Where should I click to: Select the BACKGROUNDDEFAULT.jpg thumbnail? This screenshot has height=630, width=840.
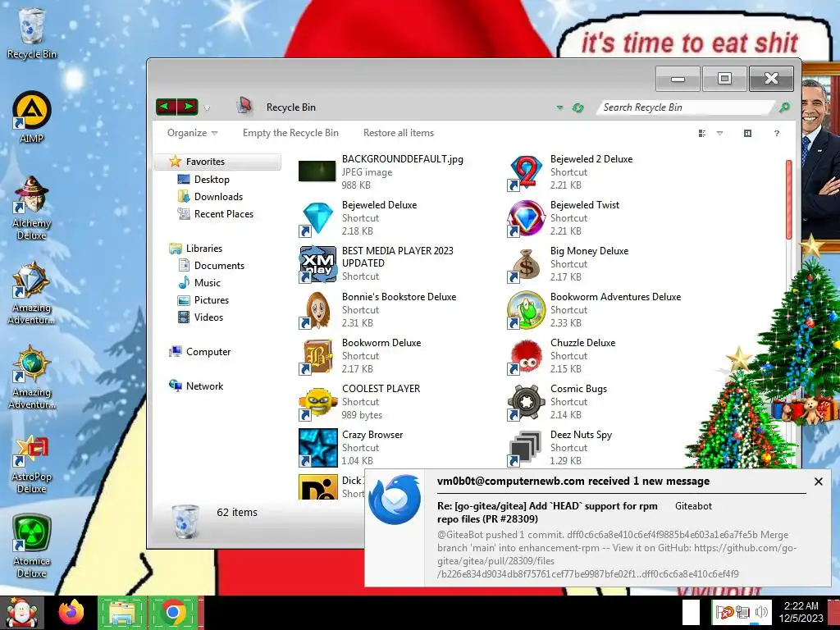(317, 171)
